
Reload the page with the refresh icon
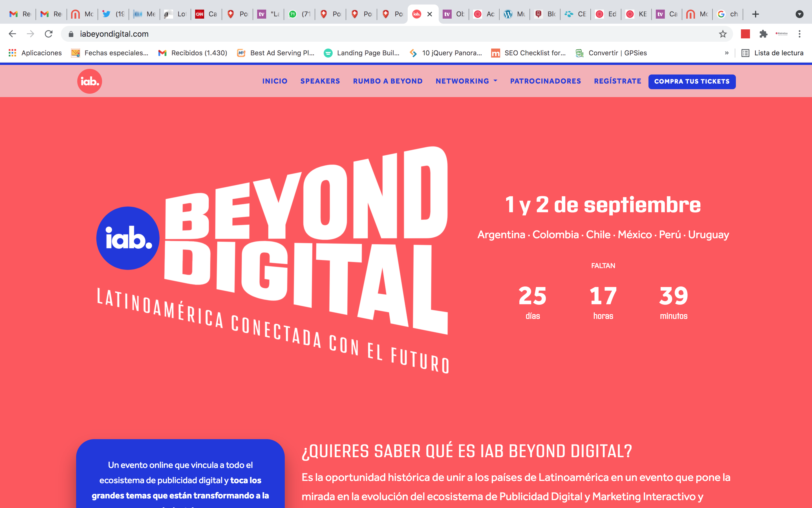point(49,34)
